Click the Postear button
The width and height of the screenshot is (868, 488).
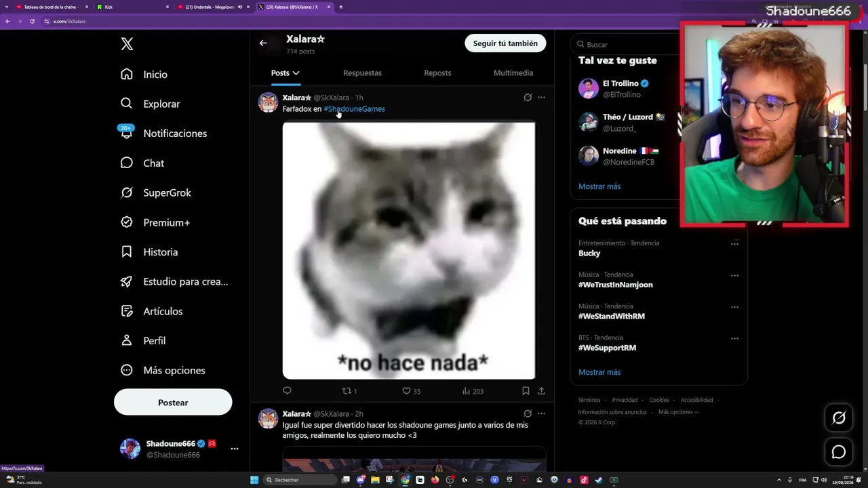(173, 403)
